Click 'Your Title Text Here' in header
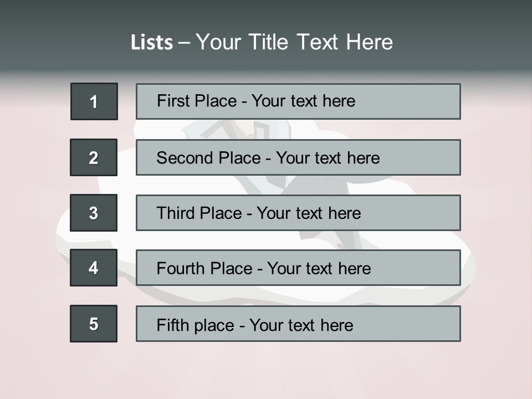This screenshot has width=532, height=399. (x=294, y=42)
